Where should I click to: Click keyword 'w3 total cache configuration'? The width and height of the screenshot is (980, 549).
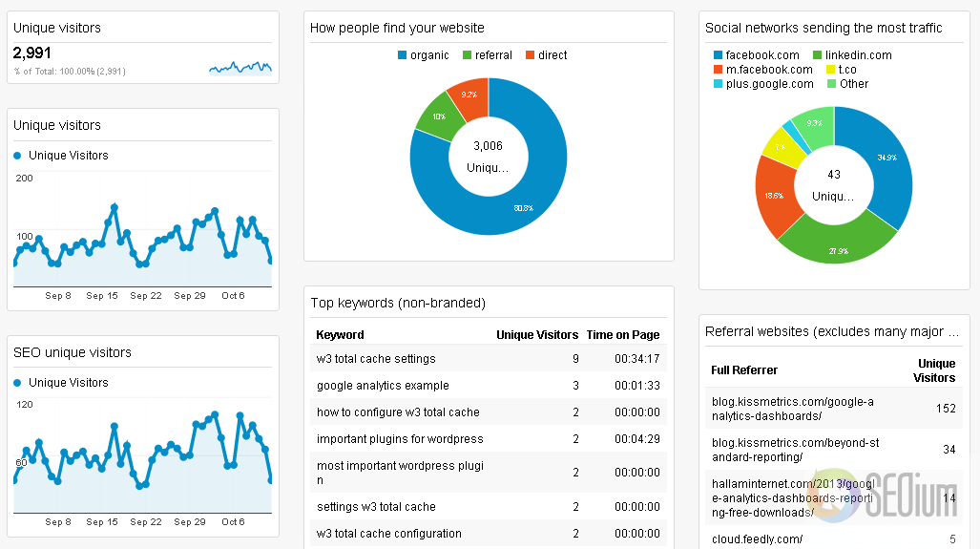point(388,534)
